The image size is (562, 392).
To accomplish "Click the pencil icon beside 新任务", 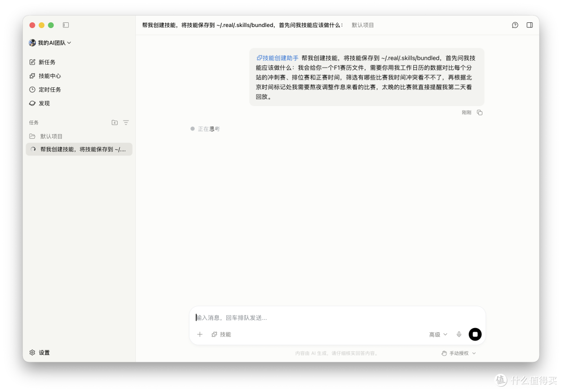I will click(32, 62).
